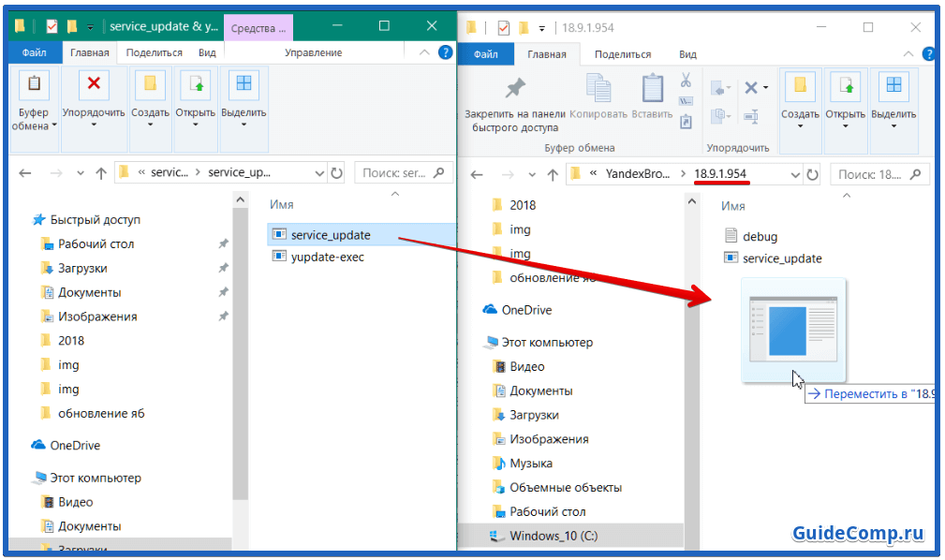Screen dimensions: 945x560
Task: Open Файл tab in right window
Action: [486, 54]
